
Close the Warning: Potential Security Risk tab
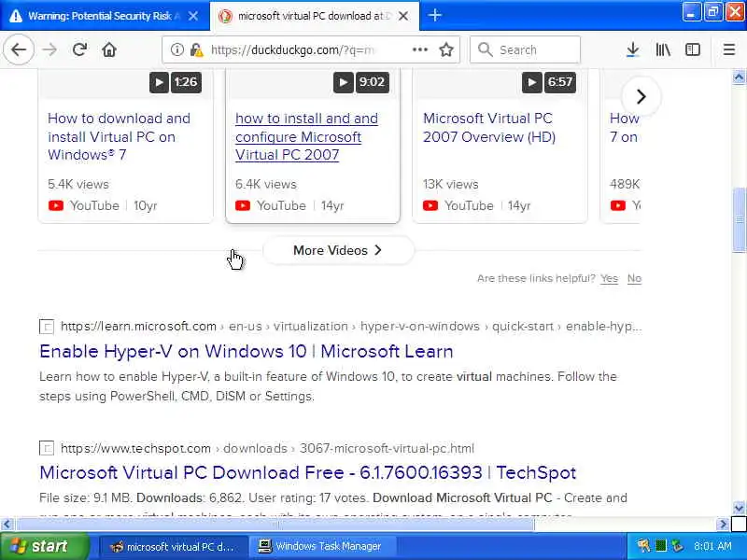pyautogui.click(x=193, y=16)
